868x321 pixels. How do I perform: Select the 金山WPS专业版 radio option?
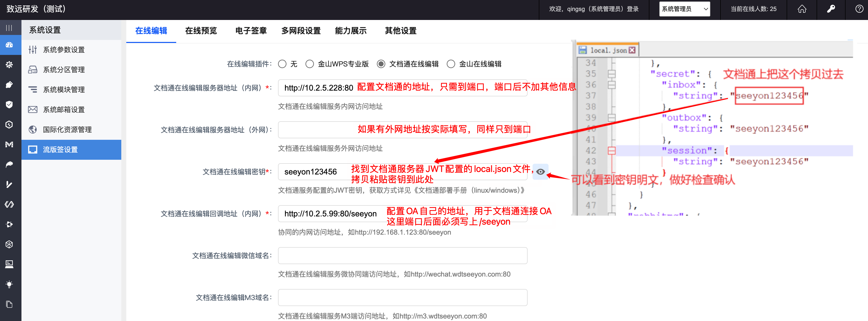pos(310,64)
